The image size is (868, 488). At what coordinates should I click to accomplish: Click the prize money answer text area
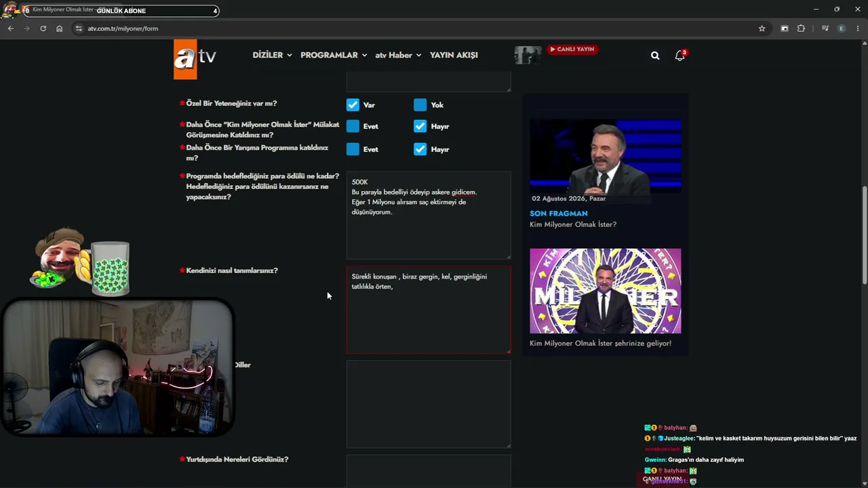429,215
